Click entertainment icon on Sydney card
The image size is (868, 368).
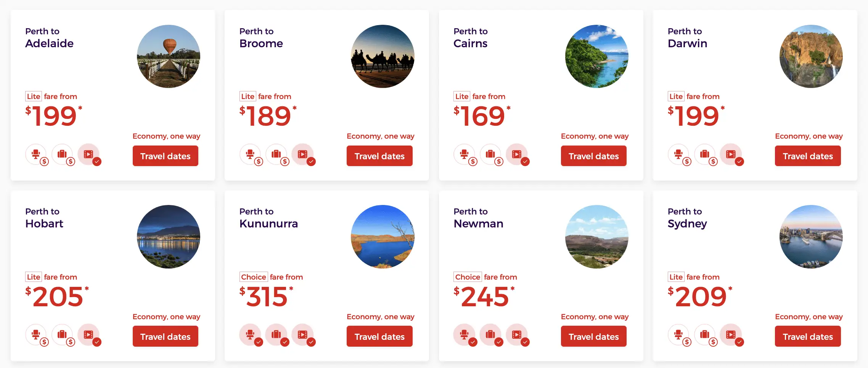731,334
